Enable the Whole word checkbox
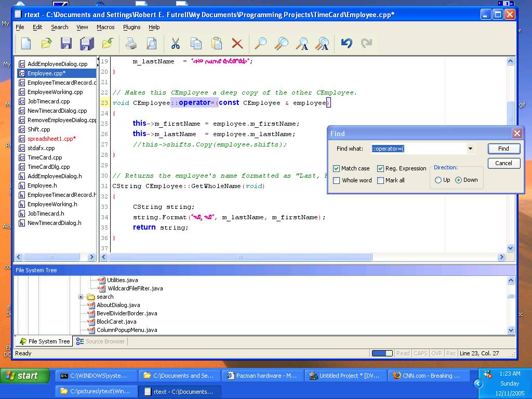The image size is (532, 399). pyautogui.click(x=337, y=180)
